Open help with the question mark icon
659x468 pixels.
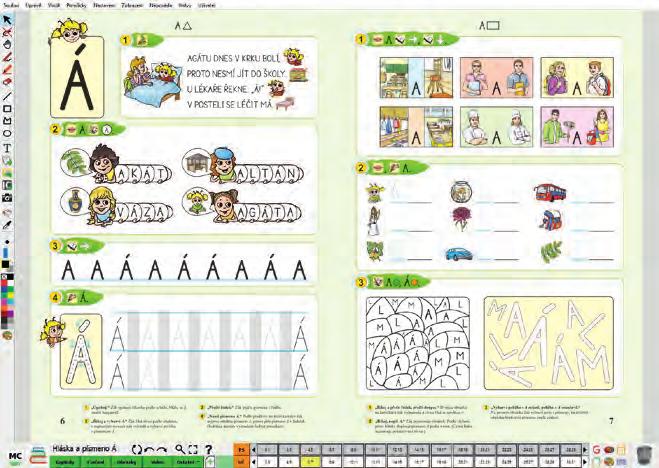click(208, 450)
